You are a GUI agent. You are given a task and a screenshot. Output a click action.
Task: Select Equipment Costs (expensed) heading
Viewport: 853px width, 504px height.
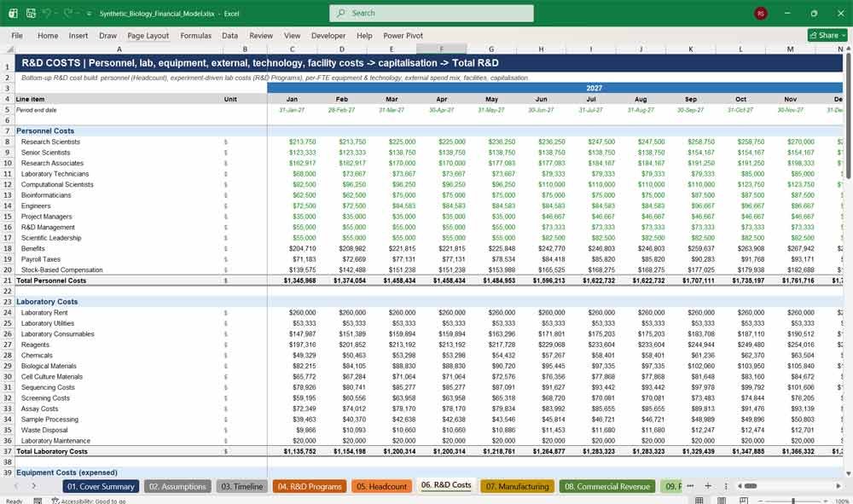click(67, 472)
